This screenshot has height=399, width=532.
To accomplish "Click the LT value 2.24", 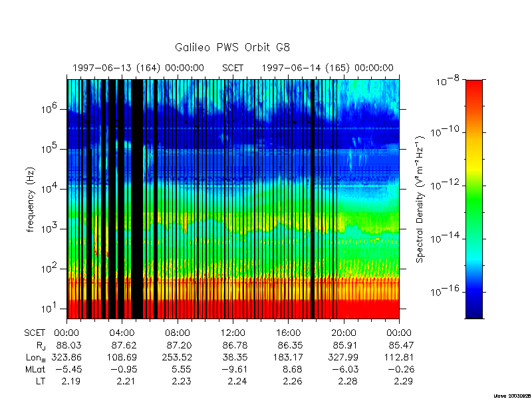I will tap(237, 381).
